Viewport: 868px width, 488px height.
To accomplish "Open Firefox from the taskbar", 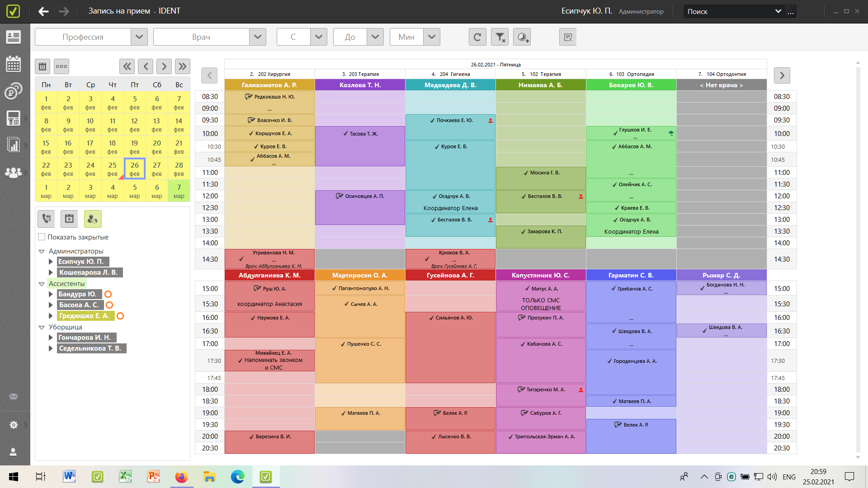I will (x=181, y=477).
